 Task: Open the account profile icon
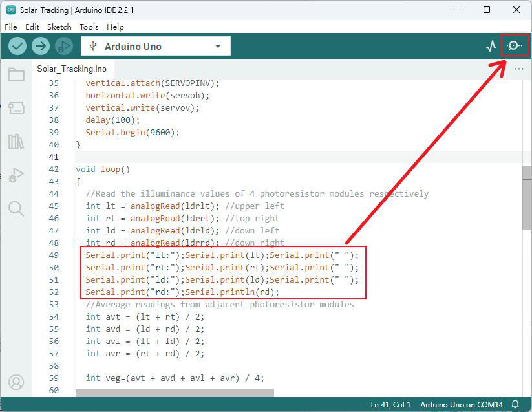[16, 382]
